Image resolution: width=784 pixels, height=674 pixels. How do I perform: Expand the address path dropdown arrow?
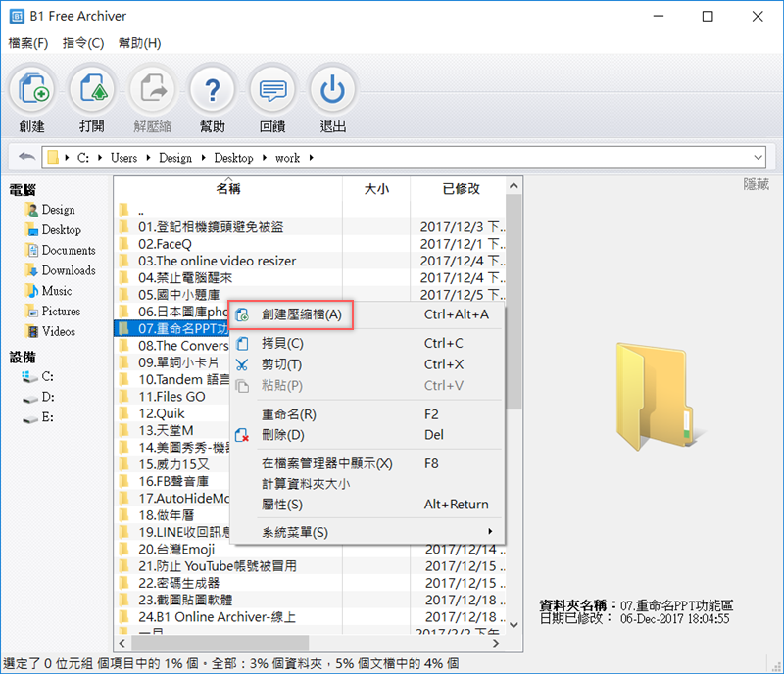(758, 157)
